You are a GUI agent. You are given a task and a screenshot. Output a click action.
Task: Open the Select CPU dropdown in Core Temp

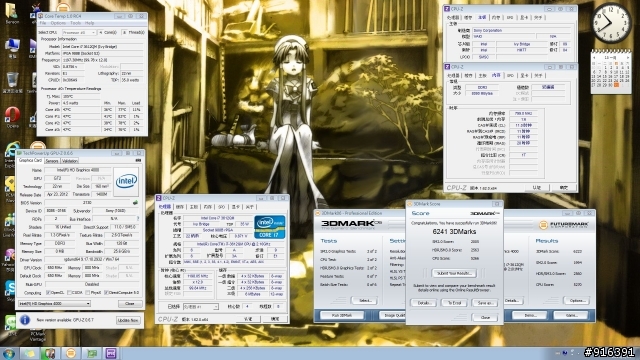pos(80,32)
